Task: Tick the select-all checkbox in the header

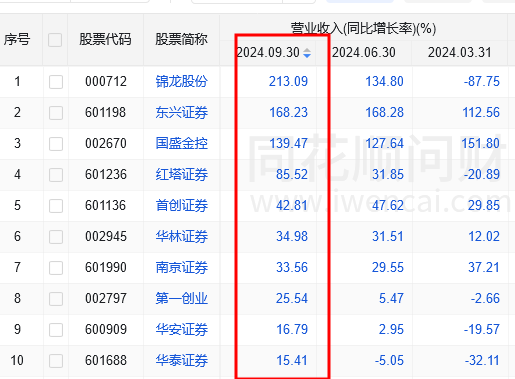Action: coord(55,40)
